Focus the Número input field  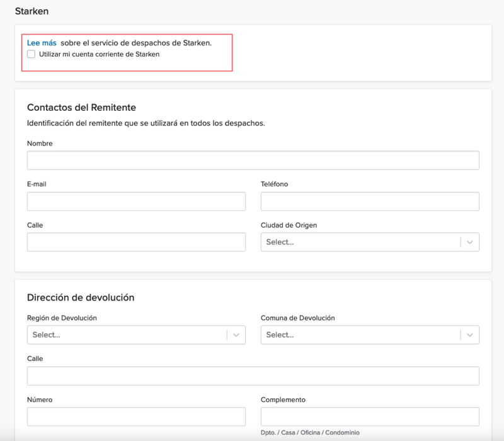click(136, 416)
